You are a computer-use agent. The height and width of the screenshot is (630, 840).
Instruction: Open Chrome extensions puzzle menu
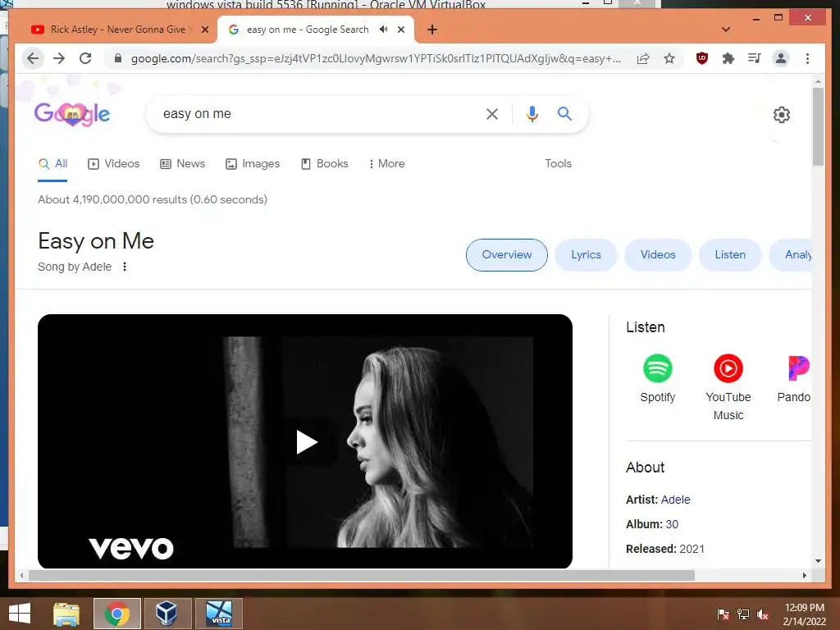coord(728,58)
